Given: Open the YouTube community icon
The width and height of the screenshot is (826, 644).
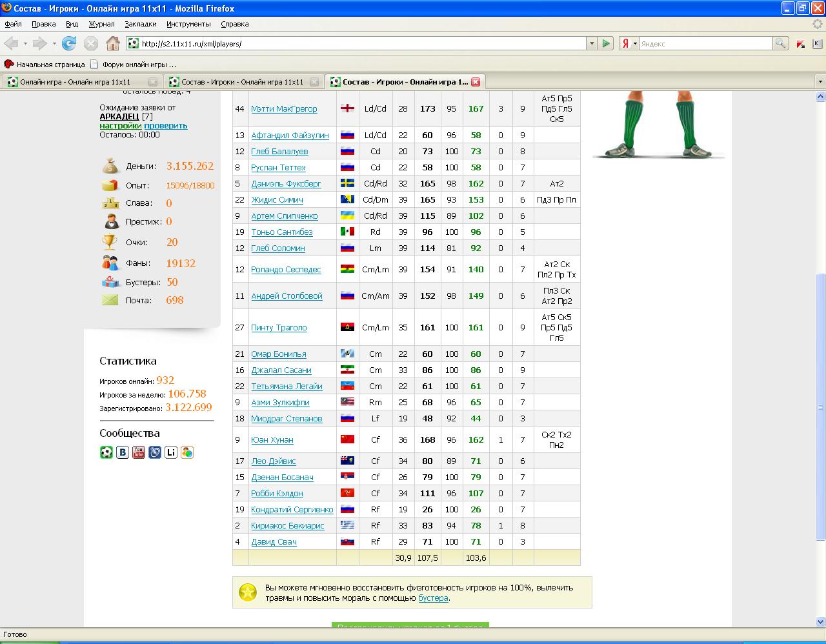Looking at the screenshot, I should click(139, 452).
